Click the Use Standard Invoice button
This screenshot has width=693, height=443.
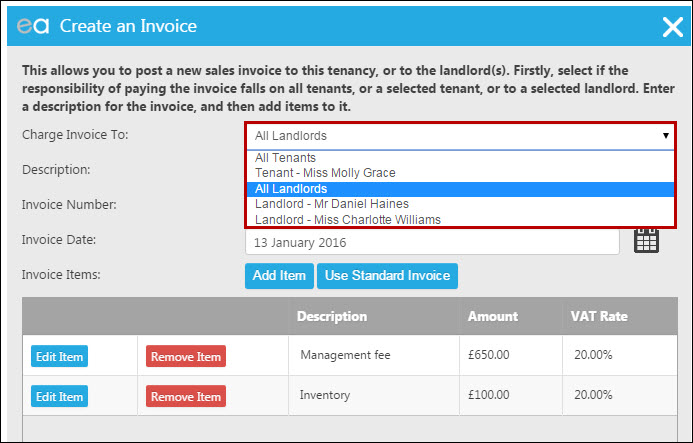pyautogui.click(x=387, y=276)
